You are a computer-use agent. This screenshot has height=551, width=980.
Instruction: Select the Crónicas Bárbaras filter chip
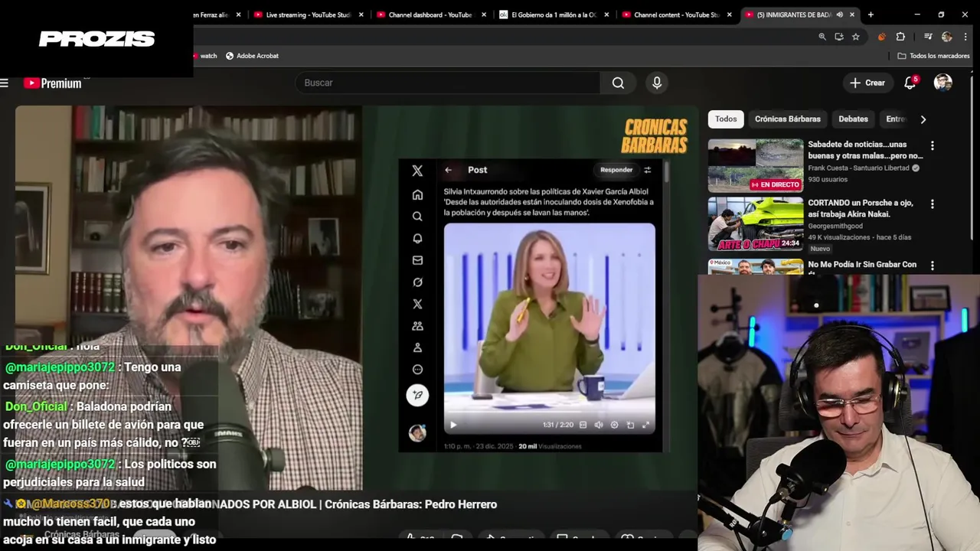tap(787, 119)
